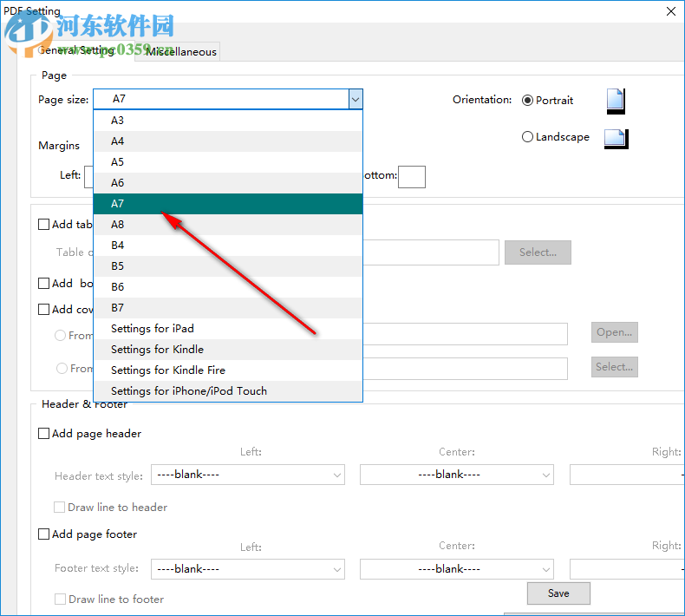Open the right Footer text style dropdown
Image resolution: width=685 pixels, height=616 pixels.
click(627, 569)
